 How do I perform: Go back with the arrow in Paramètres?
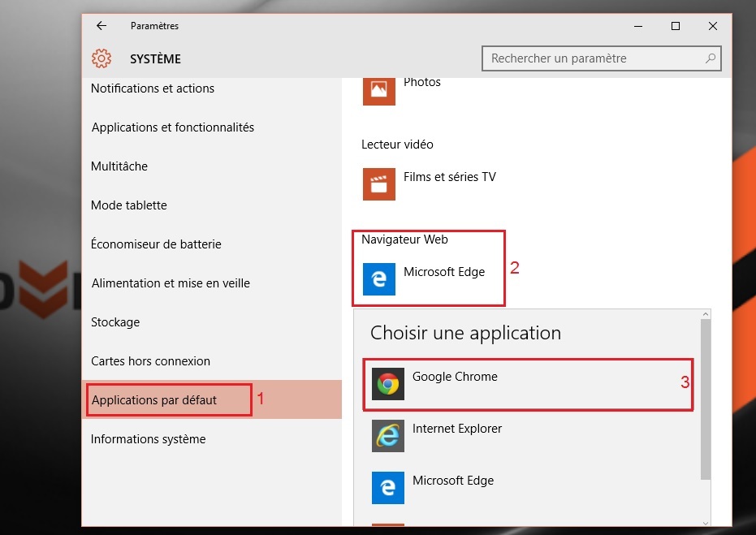pyautogui.click(x=102, y=25)
